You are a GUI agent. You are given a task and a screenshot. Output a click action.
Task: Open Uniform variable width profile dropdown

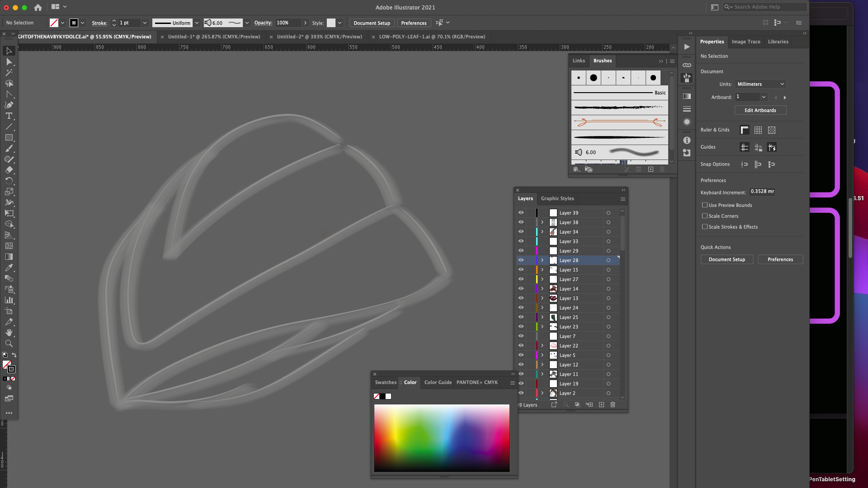coord(197,23)
